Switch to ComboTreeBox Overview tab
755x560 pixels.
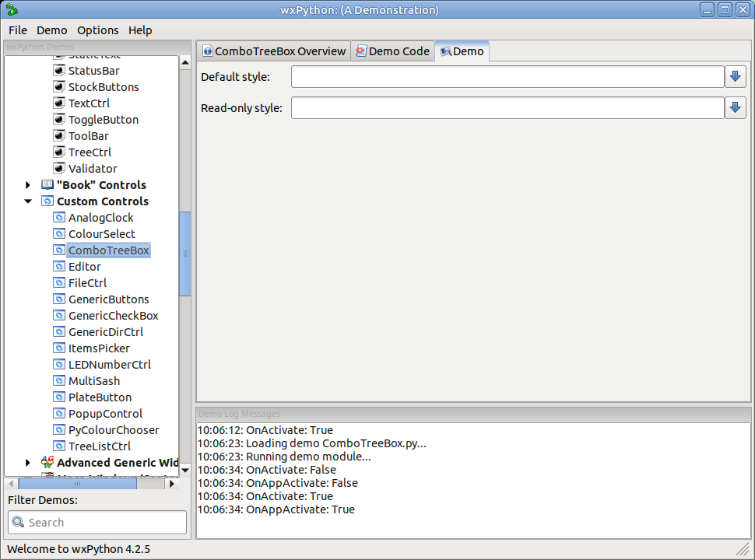274,51
